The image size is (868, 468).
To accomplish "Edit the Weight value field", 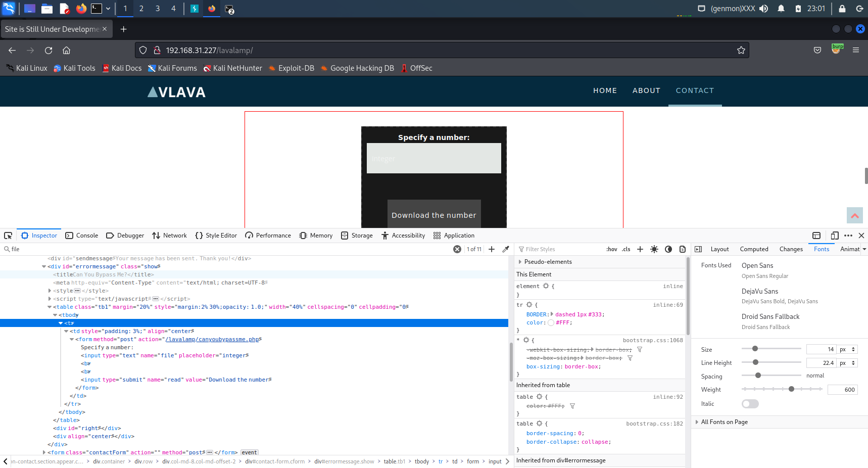I will click(843, 390).
